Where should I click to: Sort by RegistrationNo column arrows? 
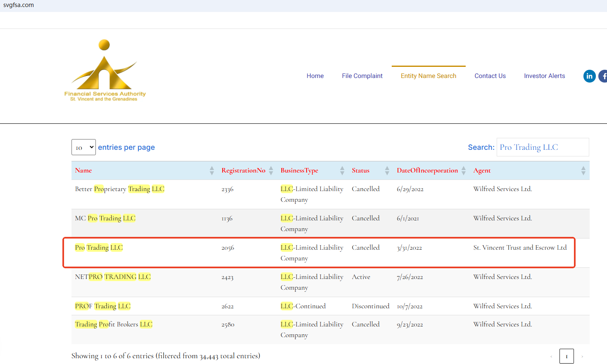271,170
